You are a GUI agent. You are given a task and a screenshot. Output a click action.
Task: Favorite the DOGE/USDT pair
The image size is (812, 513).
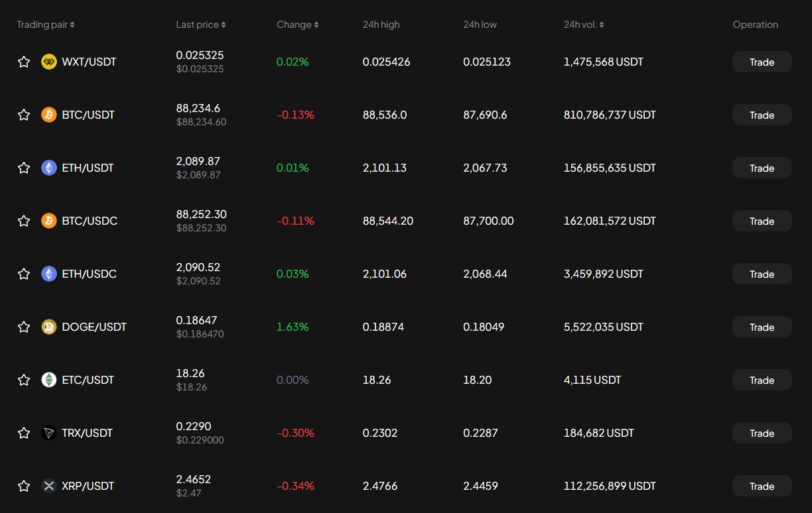(24, 327)
